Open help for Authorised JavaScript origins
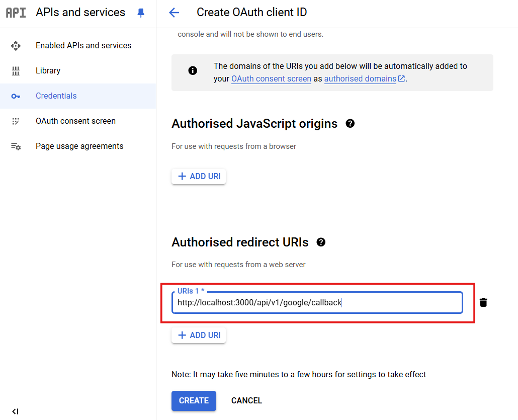518x420 pixels. coord(350,123)
